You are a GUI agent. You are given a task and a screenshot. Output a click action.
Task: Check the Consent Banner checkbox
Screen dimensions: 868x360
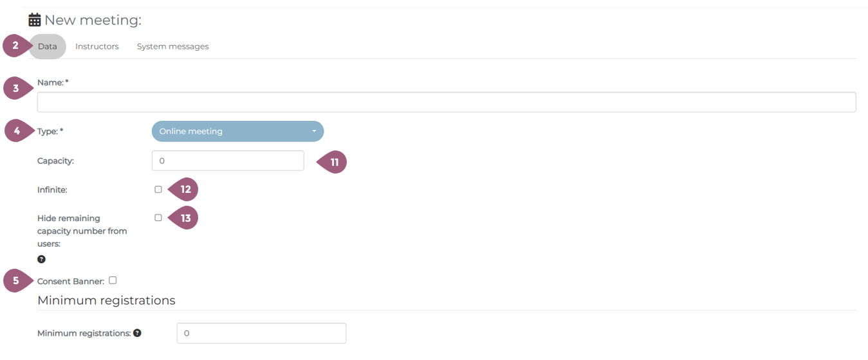tap(113, 280)
